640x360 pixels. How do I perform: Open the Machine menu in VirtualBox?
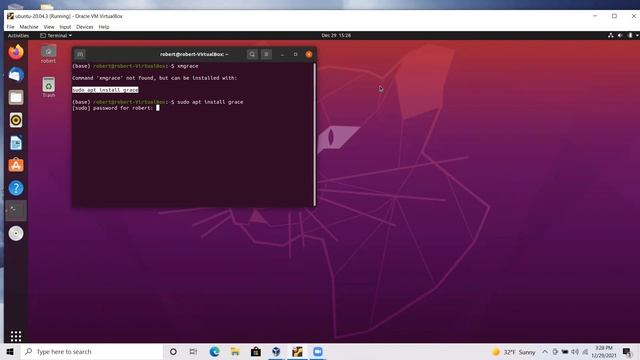click(x=29, y=27)
